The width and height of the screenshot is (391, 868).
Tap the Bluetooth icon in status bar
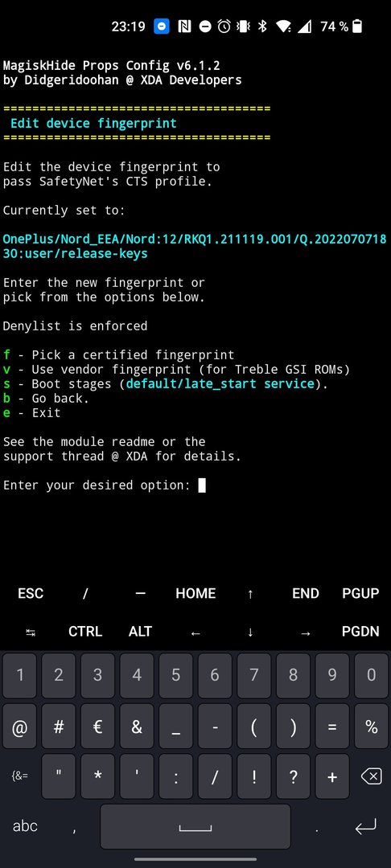[x=264, y=26]
